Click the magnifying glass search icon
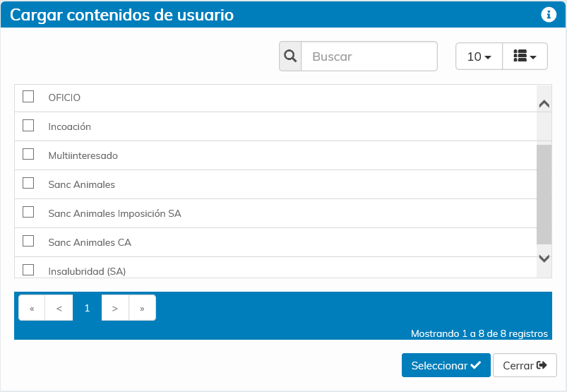This screenshot has height=392, width=567. tap(290, 57)
